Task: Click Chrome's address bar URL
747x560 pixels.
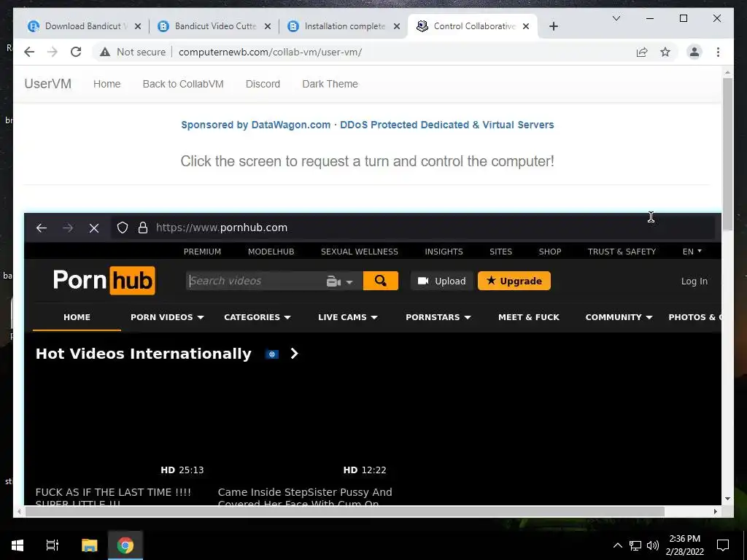Action: pos(270,52)
